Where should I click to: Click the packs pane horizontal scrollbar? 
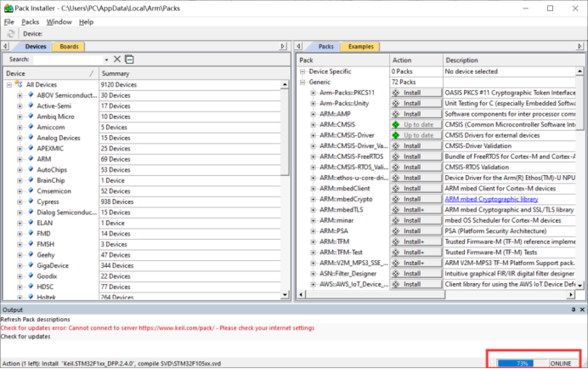(375, 295)
